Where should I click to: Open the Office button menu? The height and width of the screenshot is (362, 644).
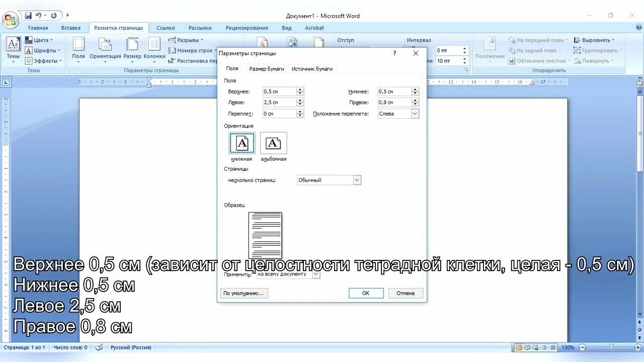(11, 20)
